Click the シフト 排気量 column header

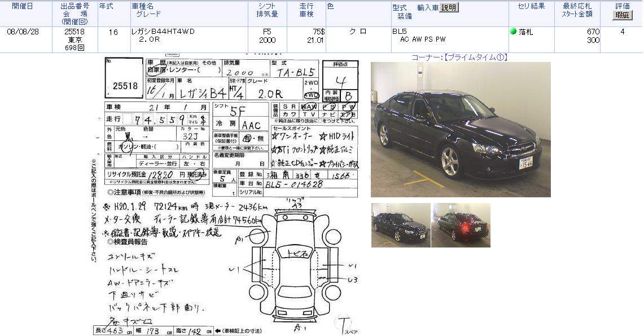pos(267,10)
